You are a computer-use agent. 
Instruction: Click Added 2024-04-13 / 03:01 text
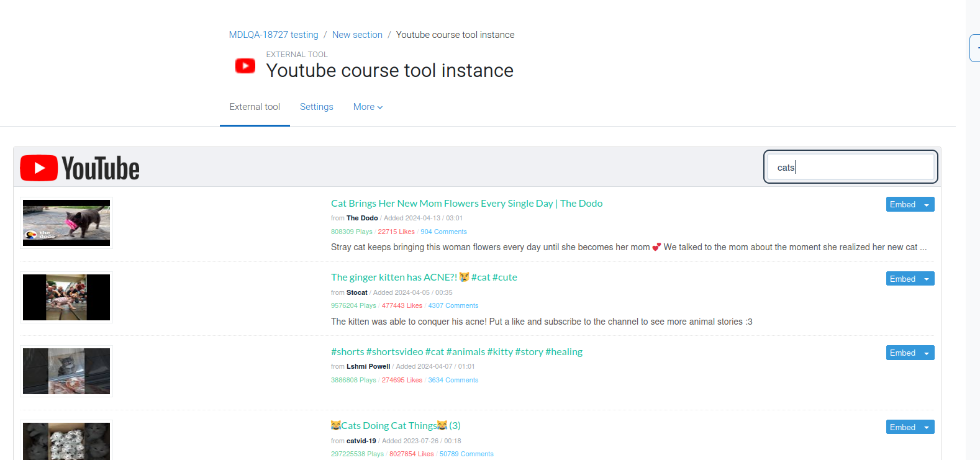click(423, 219)
